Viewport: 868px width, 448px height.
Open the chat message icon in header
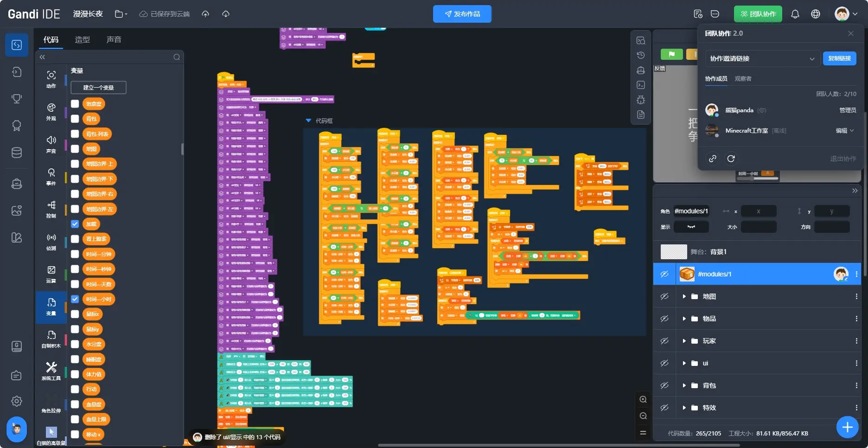(715, 14)
